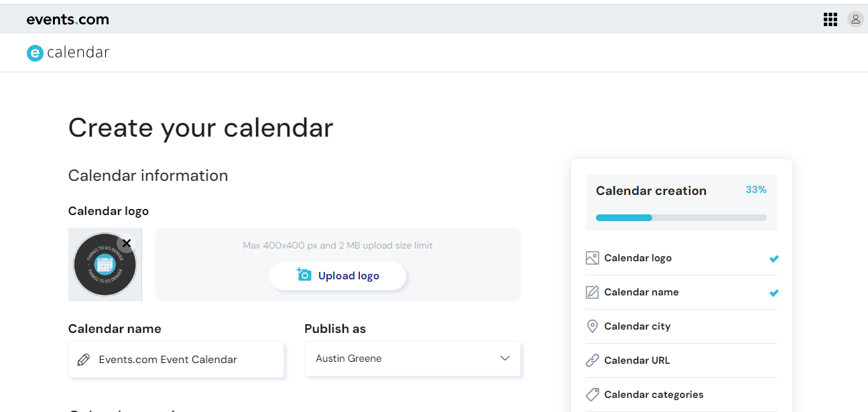Click the events.com header link

pyautogui.click(x=68, y=19)
